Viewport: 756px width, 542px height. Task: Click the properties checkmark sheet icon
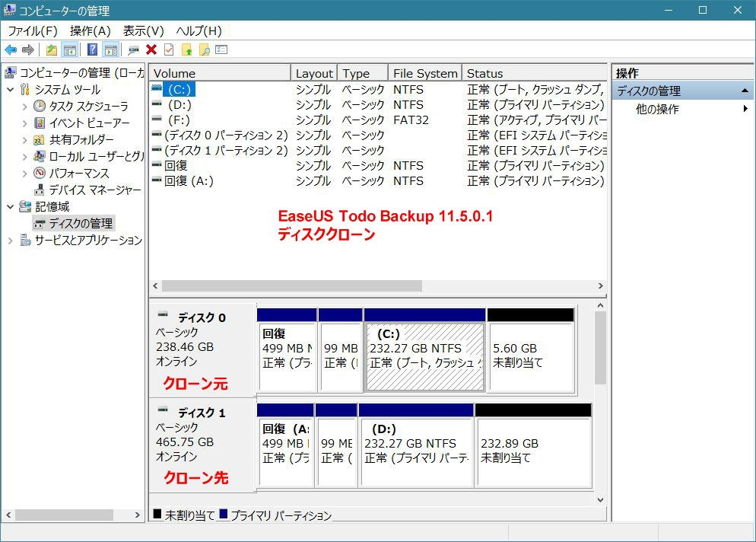point(169,50)
